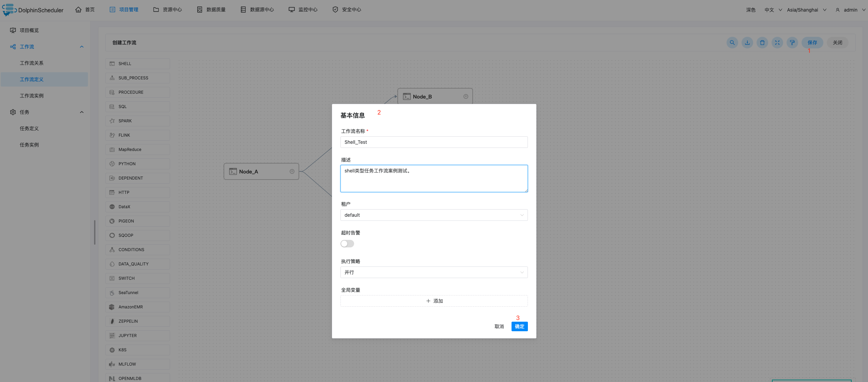Select the SHELL task type icon
The image size is (868, 382).
tap(112, 64)
